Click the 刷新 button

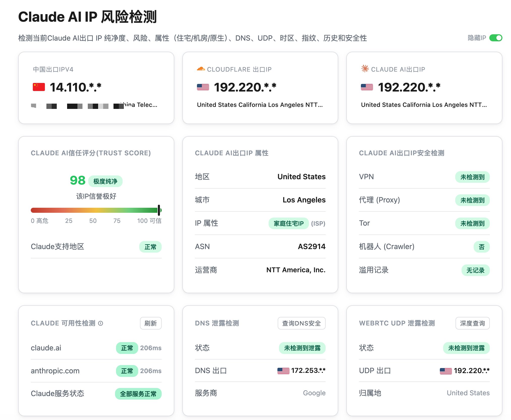click(151, 323)
